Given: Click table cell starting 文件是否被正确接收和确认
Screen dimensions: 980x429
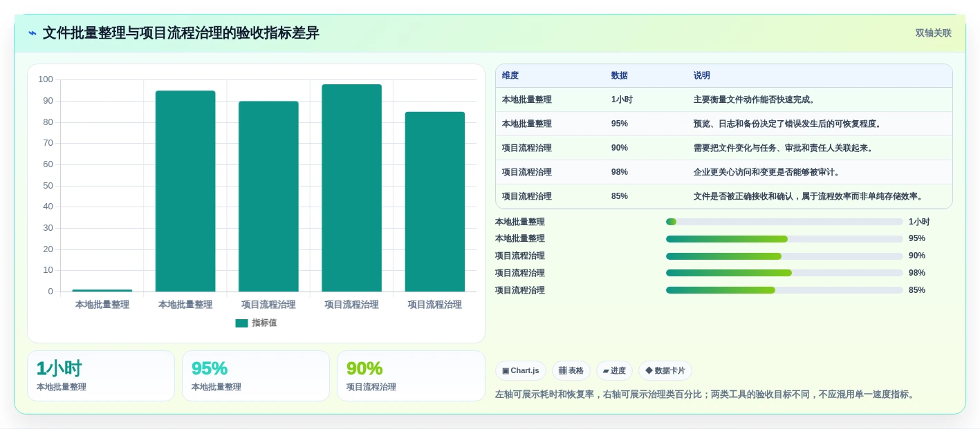Looking at the screenshot, I should (820, 196).
